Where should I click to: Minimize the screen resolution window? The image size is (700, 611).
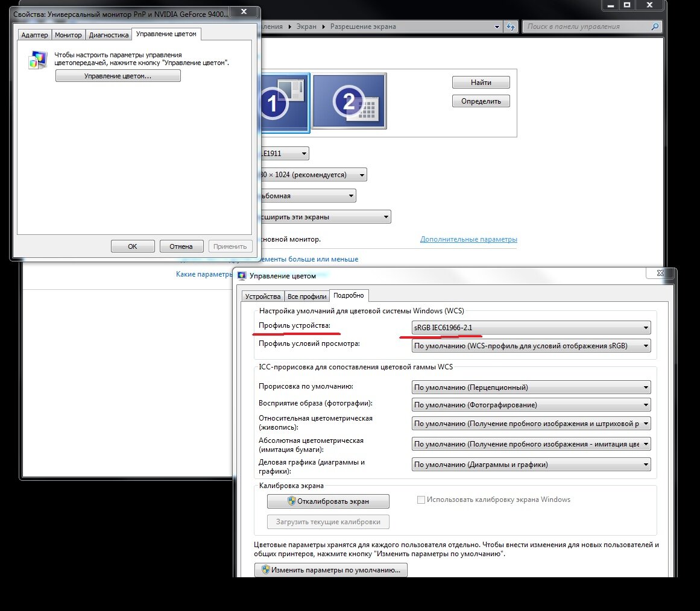610,5
